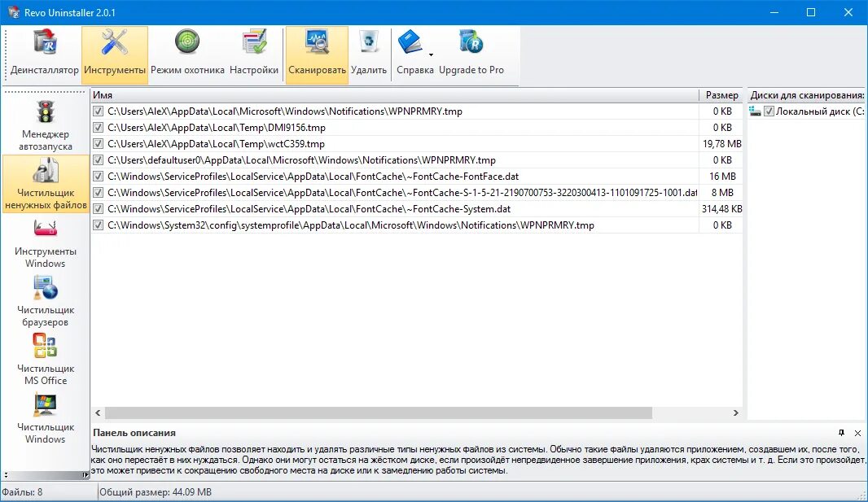Select ~FontCache-System.dat file path
Image resolution: width=868 pixels, height=502 pixels.
coord(309,209)
